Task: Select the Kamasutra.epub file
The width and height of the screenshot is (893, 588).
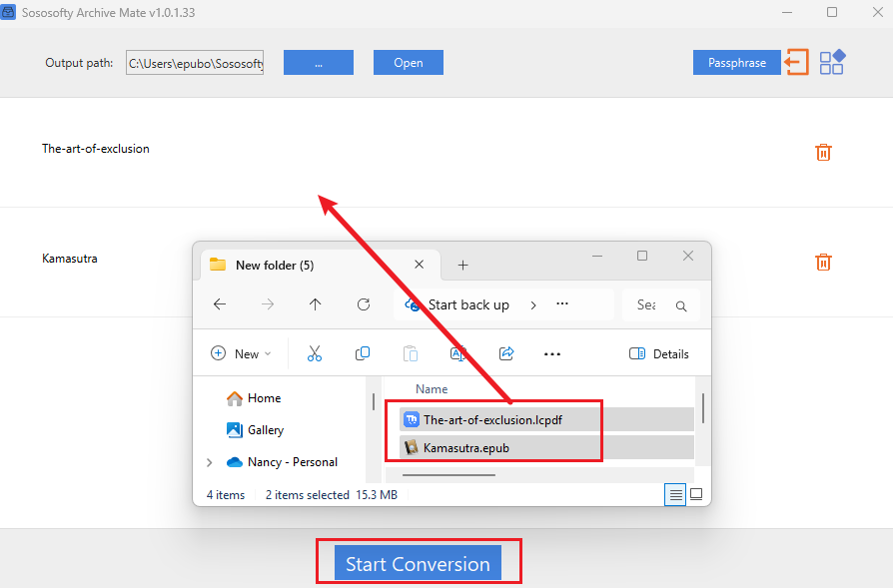Action: point(546,448)
